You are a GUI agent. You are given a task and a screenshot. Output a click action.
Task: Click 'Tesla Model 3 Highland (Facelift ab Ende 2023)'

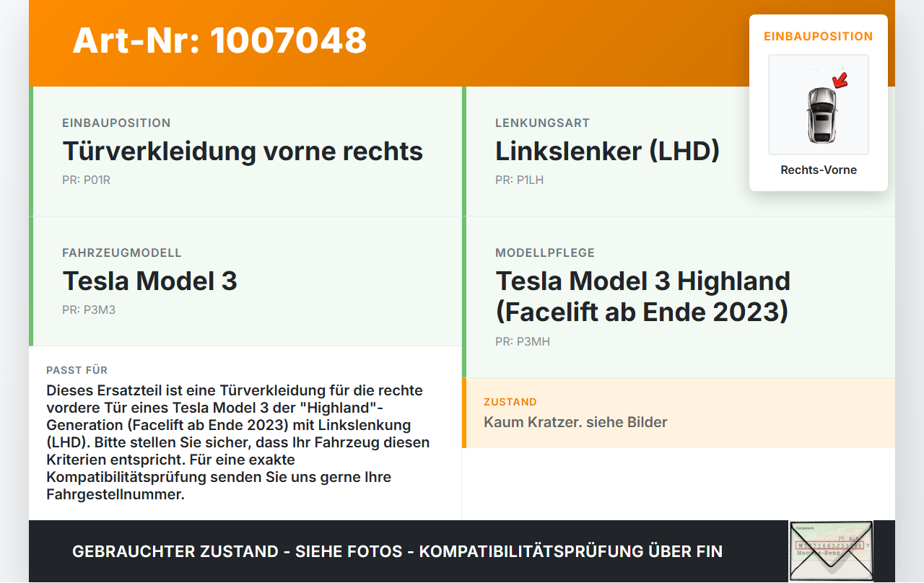[x=642, y=296]
